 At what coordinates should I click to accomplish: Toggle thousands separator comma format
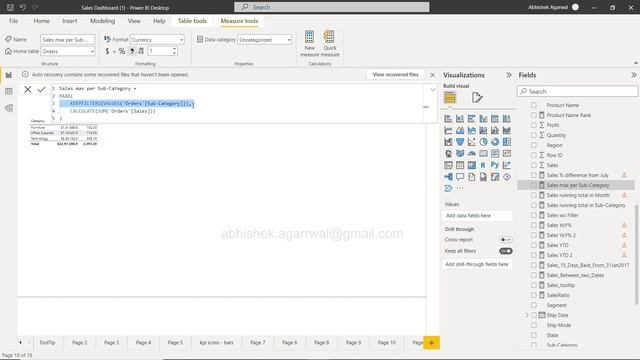131,51
